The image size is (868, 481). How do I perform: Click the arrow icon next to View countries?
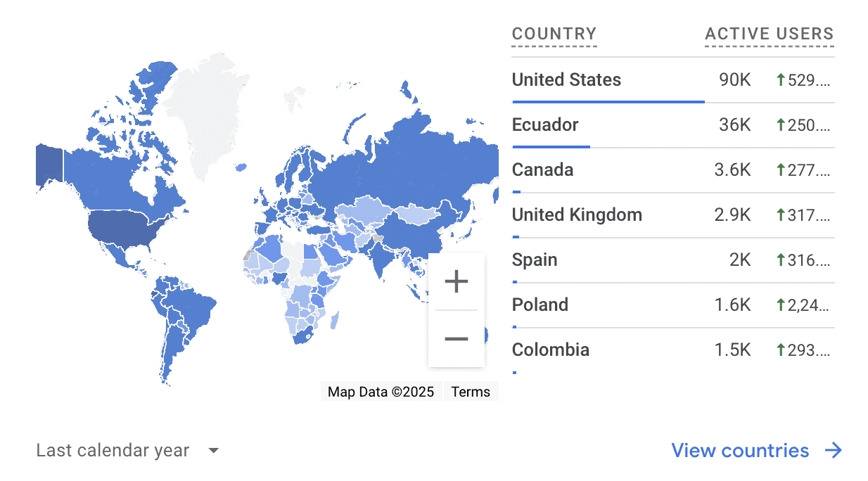pyautogui.click(x=834, y=450)
